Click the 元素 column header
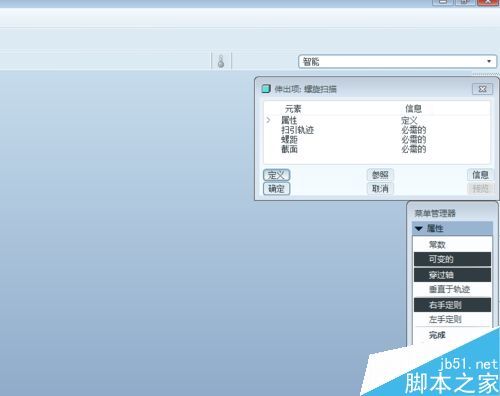The width and height of the screenshot is (500, 396). [x=293, y=109]
